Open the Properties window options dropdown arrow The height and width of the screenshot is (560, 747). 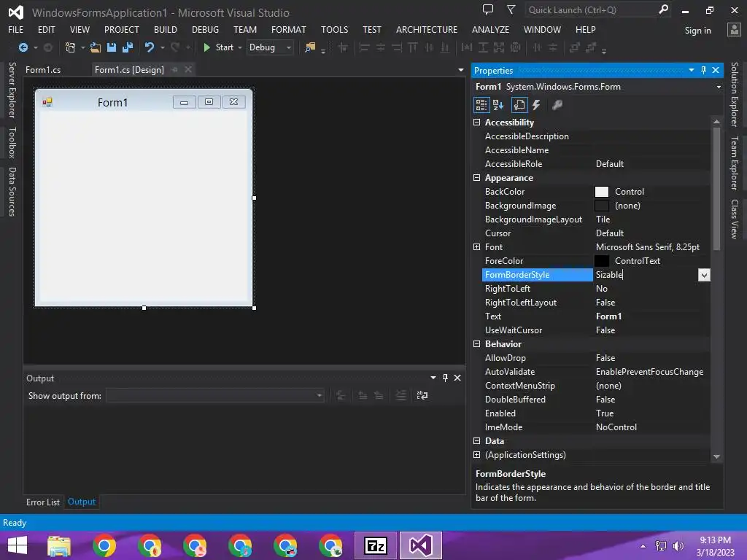click(692, 70)
